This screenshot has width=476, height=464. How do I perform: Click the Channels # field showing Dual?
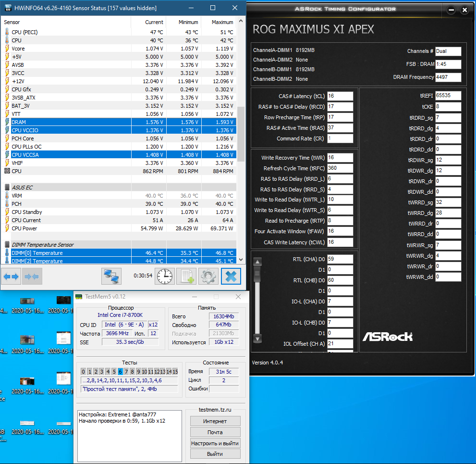pyautogui.click(x=448, y=51)
